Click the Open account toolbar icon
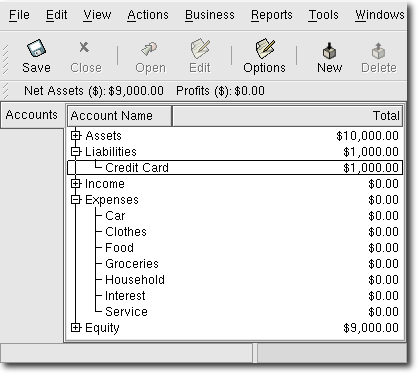The height and width of the screenshot is (374, 418). click(149, 49)
